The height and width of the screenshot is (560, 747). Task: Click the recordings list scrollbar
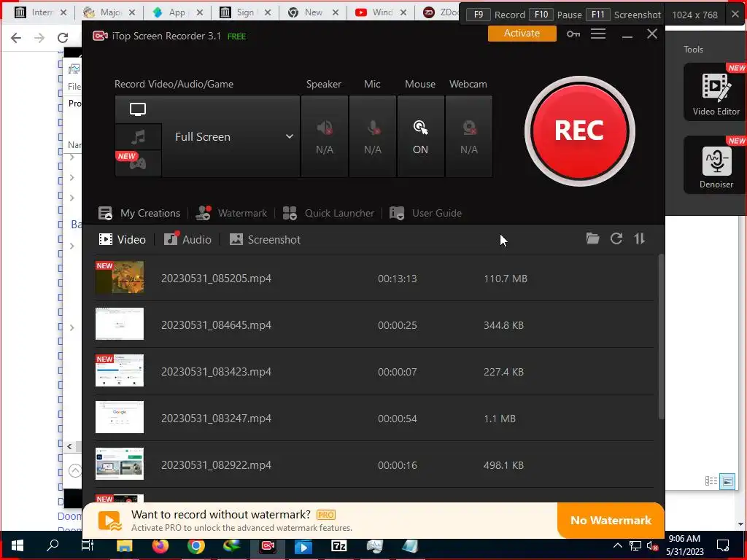point(661,337)
